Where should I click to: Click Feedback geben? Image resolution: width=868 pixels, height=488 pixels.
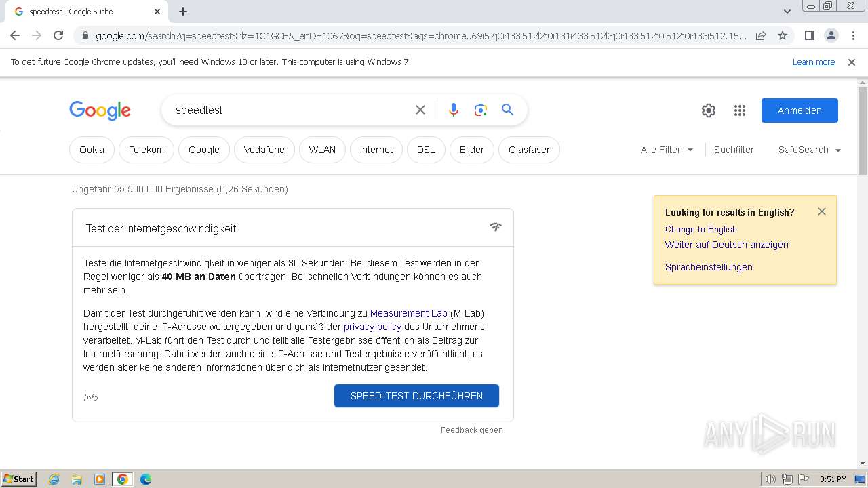point(472,430)
